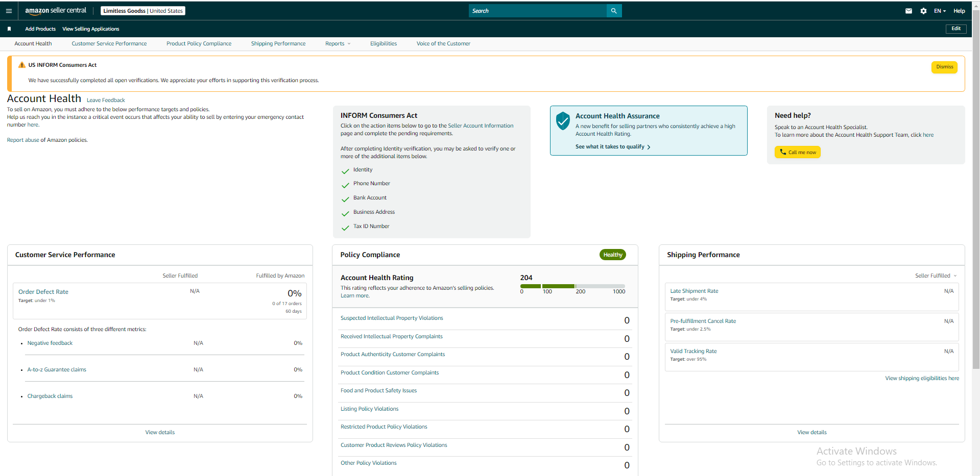The image size is (980, 476).
Task: Click the Tax ID Number verification checkmark
Action: tap(345, 228)
